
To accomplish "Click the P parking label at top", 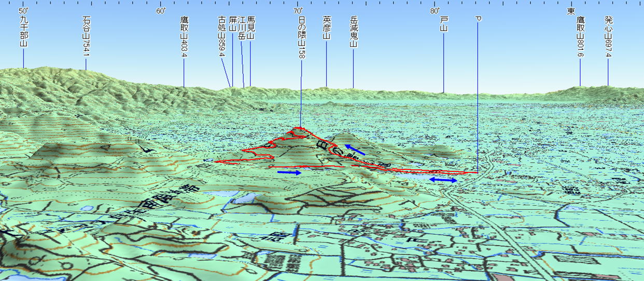I will click(478, 19).
